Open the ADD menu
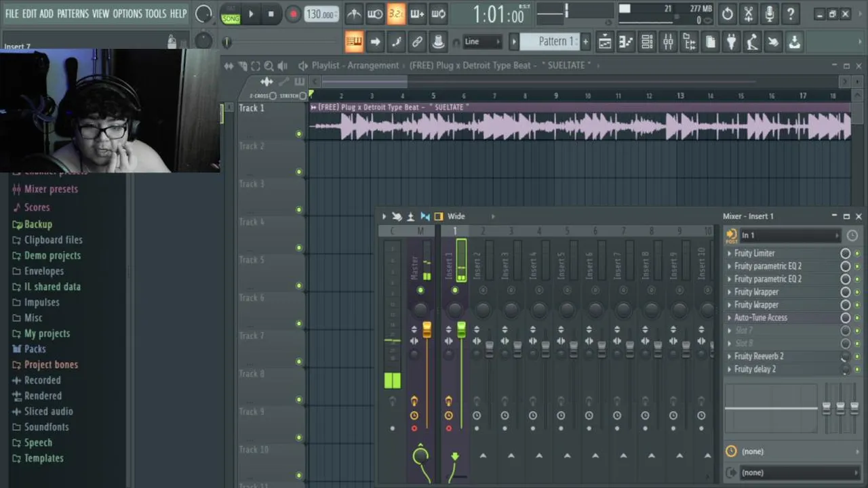This screenshot has height=488, width=868. [x=47, y=14]
